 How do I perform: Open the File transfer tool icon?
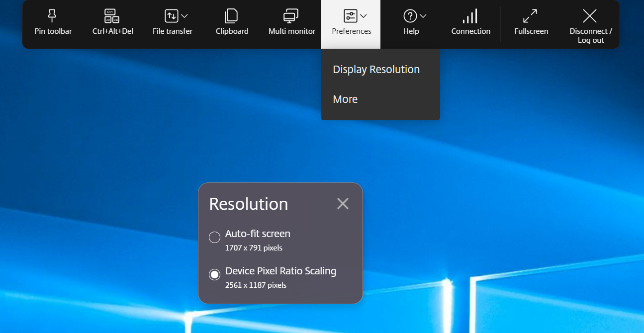171,16
